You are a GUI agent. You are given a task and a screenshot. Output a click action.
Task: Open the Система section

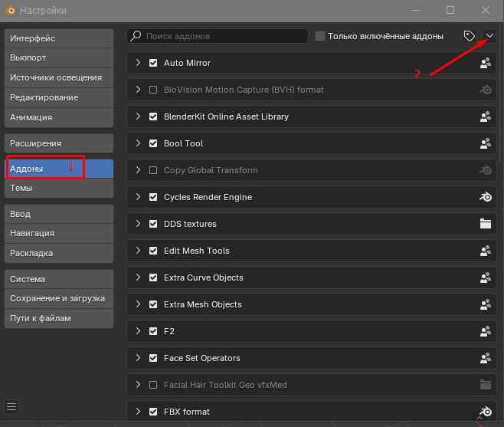[59, 279]
